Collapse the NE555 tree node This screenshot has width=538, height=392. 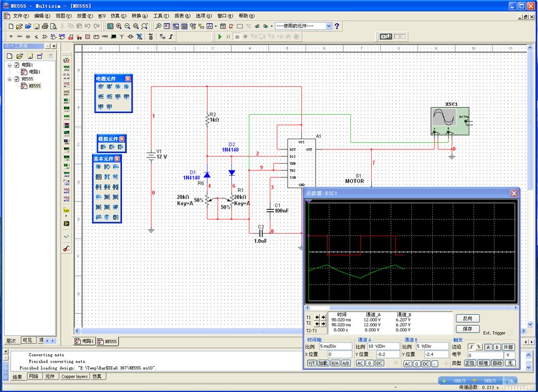tap(10, 79)
